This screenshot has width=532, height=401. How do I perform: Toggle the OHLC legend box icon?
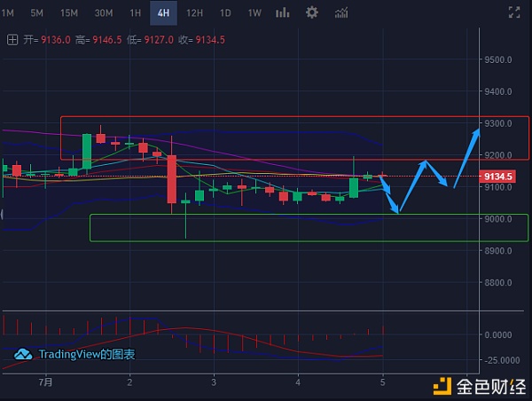(x=12, y=40)
